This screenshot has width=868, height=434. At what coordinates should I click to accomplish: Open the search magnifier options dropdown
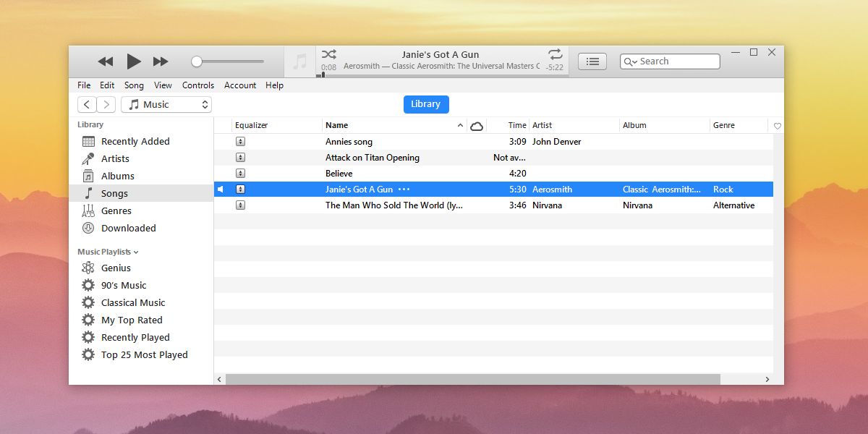(x=630, y=61)
